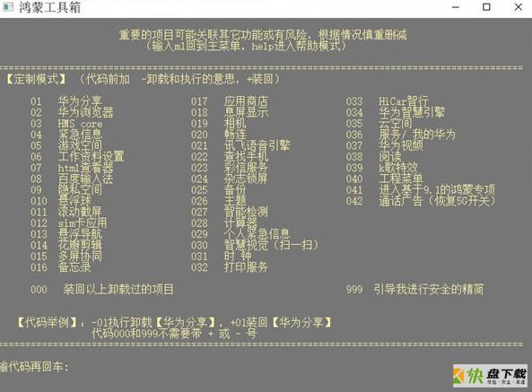Select the 040 工程菜单 entry

385,179
